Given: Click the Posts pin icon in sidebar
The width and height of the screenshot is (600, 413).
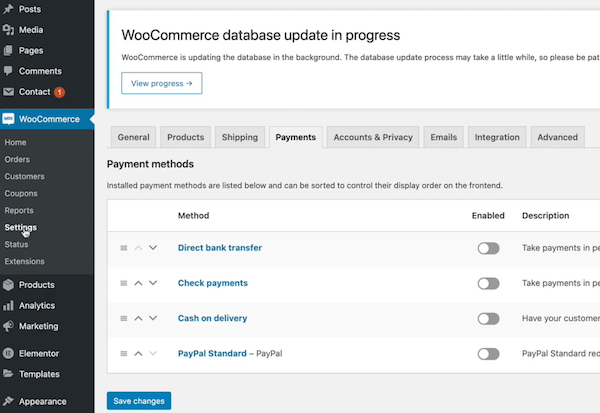Looking at the screenshot, I should click(9, 9).
